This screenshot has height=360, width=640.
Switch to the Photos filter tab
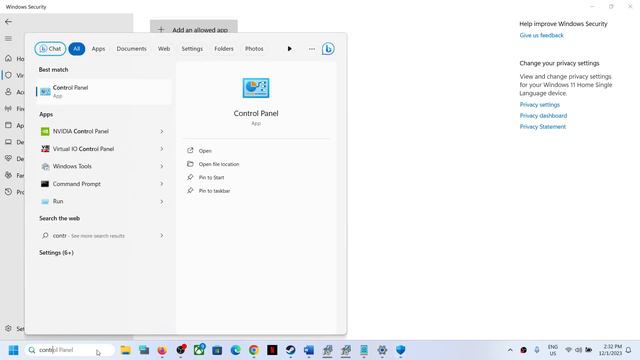tap(254, 49)
